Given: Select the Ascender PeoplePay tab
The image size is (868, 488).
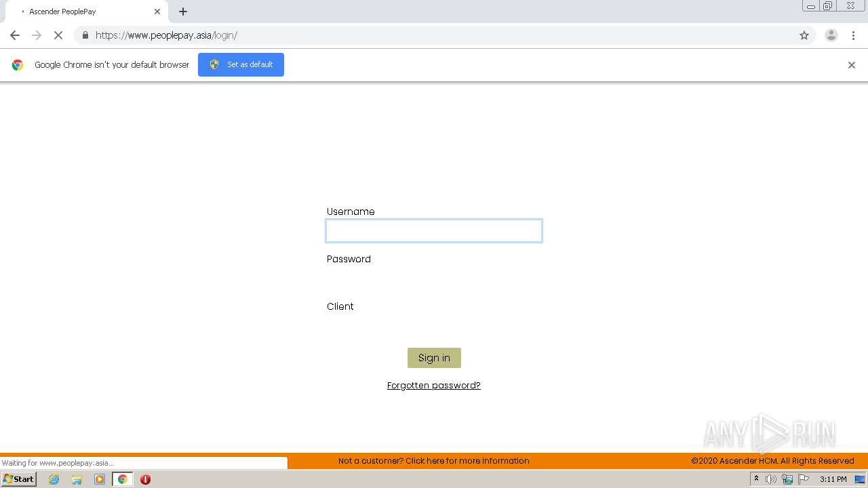Looking at the screenshot, I should [87, 12].
